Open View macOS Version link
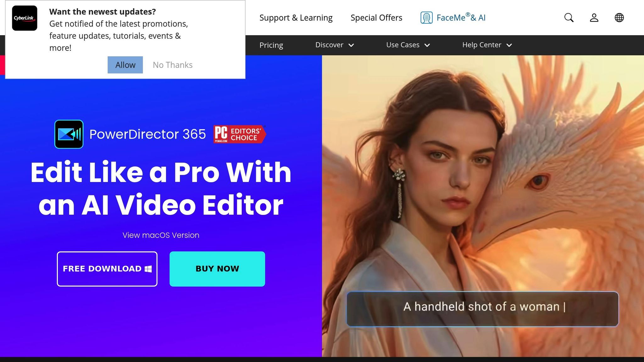 pyautogui.click(x=161, y=235)
